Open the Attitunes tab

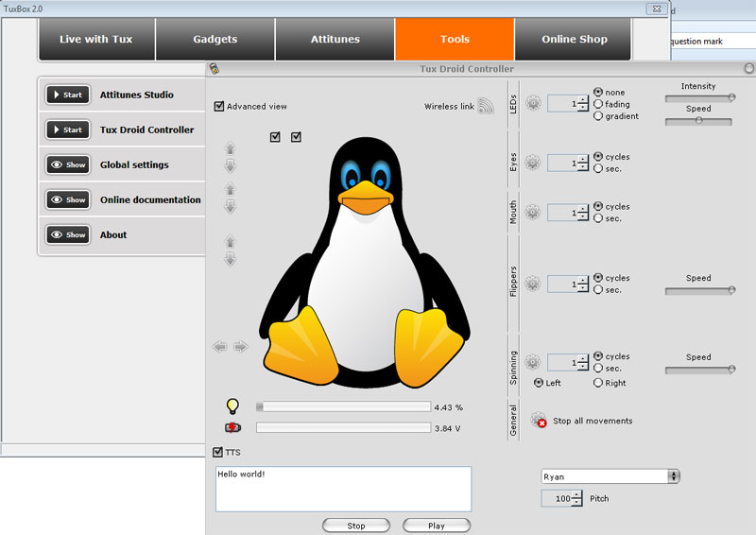pyautogui.click(x=335, y=39)
